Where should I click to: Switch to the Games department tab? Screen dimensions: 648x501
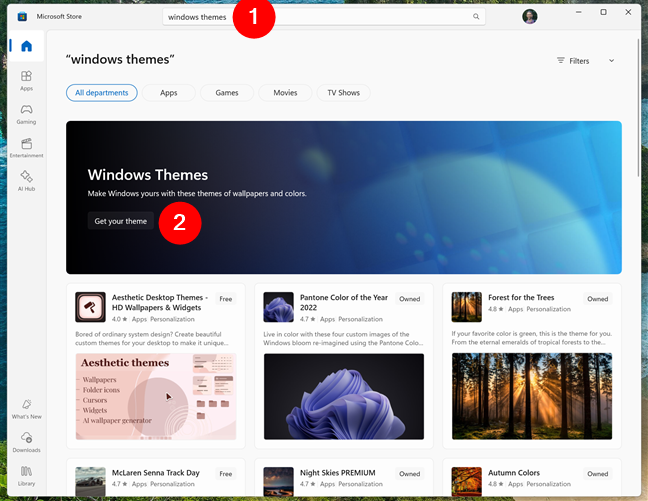point(227,93)
